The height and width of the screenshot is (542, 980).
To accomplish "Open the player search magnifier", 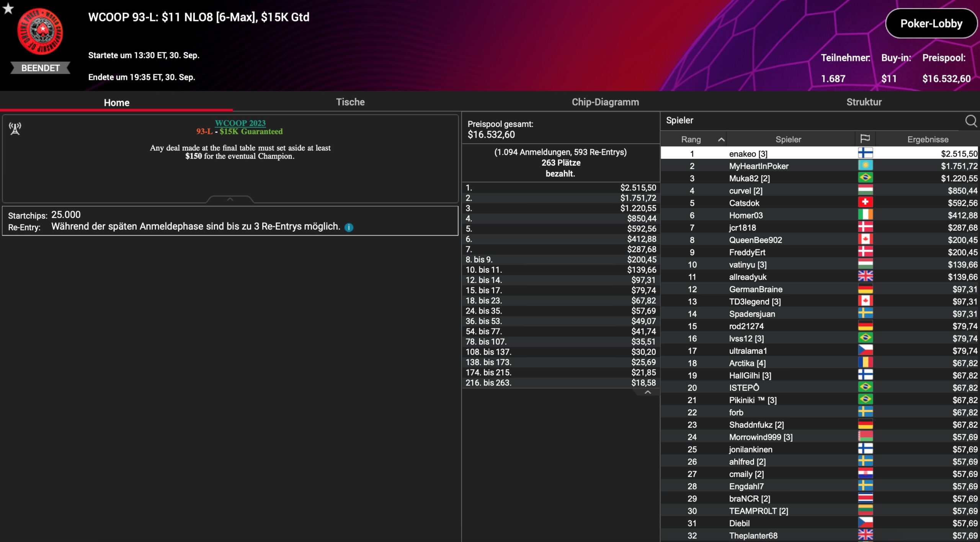I will 971,121.
